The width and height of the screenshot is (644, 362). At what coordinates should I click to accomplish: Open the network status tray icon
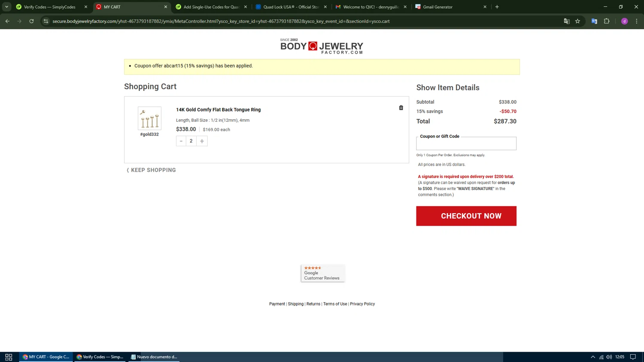click(601, 357)
